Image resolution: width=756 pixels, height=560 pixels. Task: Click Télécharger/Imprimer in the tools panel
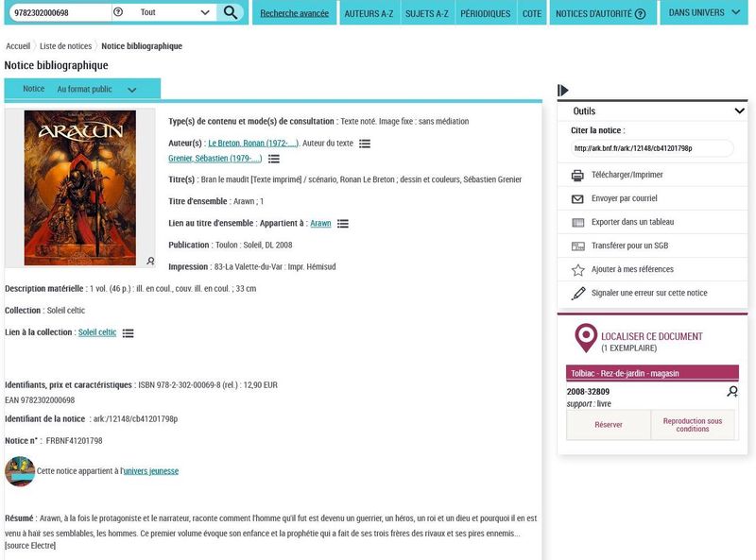[x=627, y=175]
